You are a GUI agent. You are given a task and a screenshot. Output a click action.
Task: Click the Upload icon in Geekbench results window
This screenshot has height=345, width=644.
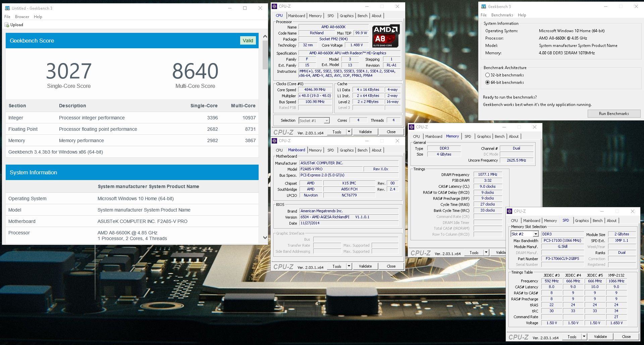(x=7, y=25)
